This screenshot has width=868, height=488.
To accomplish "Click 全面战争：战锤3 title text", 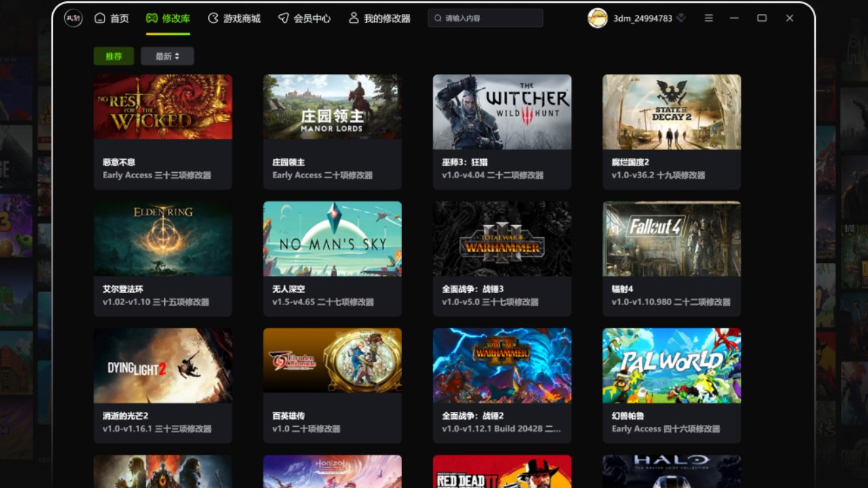I will (473, 289).
